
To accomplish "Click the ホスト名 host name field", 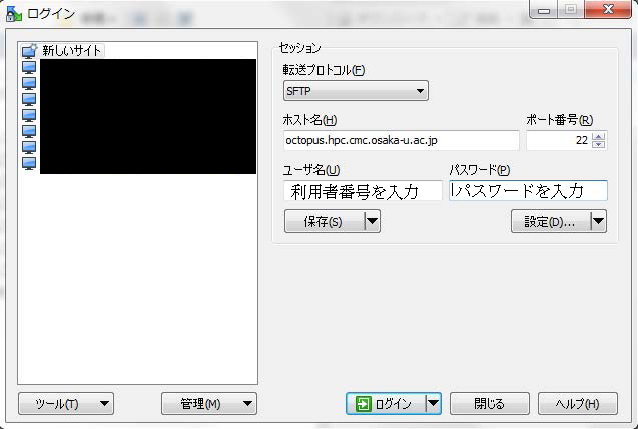I will pos(401,140).
